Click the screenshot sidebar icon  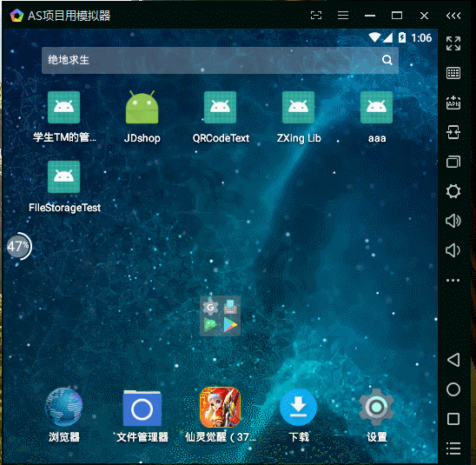[x=453, y=132]
